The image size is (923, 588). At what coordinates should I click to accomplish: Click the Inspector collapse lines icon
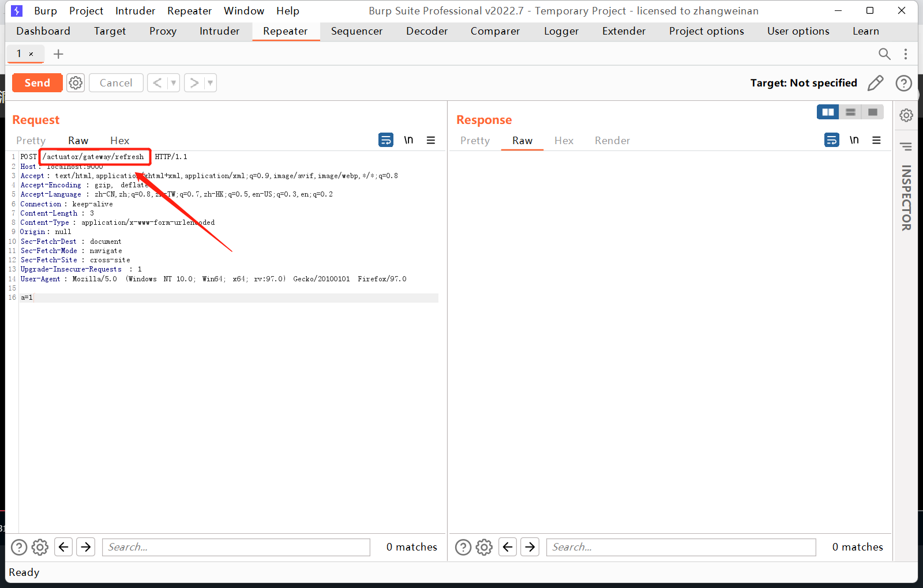pos(906,146)
